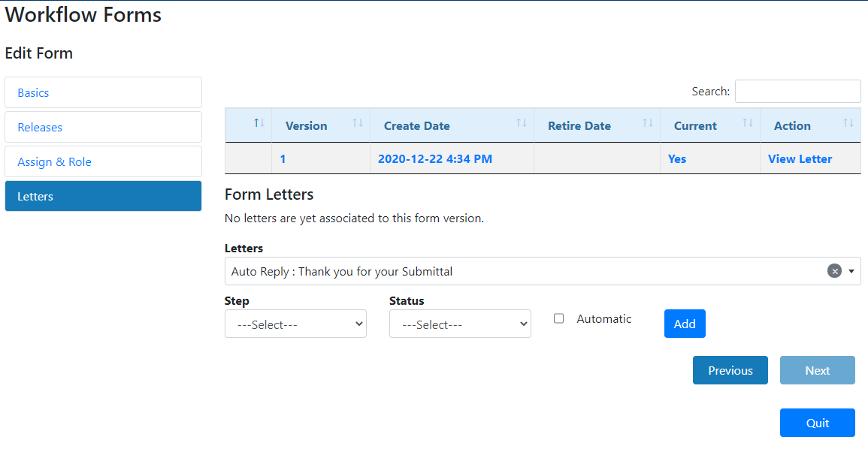Select a letter from the Letters combo box
This screenshot has width=868, height=452.
point(526,271)
